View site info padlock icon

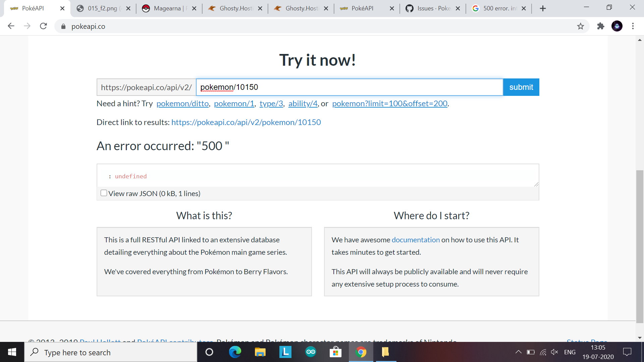63,26
